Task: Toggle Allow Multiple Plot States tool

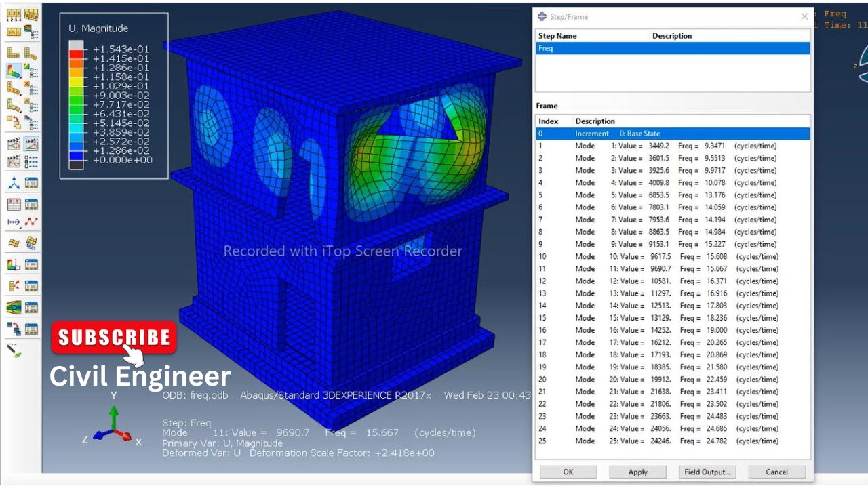Action: 13,123
